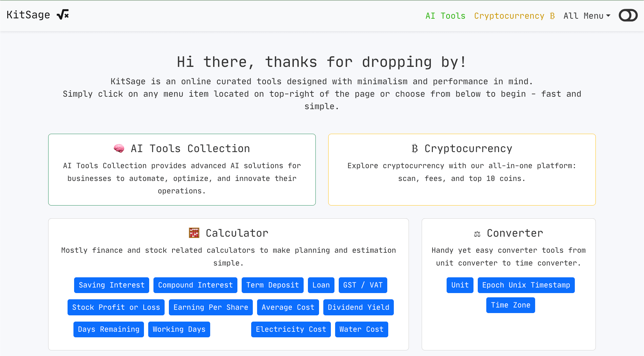Open Cryptocurrency in the navbar
Viewport: 644px width, 356px height.
514,16
